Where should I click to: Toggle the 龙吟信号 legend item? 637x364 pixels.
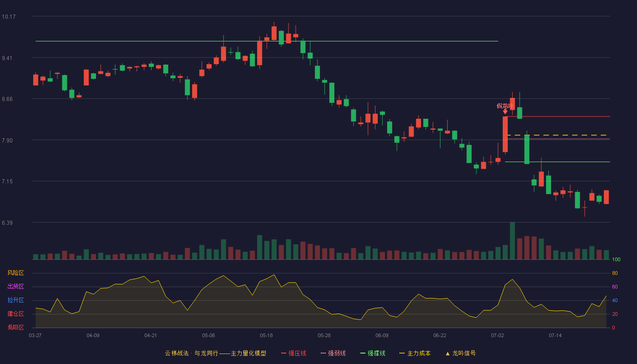(460, 353)
